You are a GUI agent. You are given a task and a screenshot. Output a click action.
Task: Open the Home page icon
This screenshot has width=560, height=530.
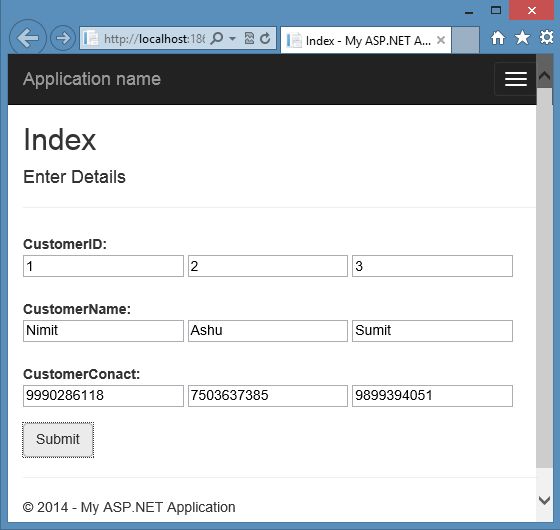pos(498,38)
